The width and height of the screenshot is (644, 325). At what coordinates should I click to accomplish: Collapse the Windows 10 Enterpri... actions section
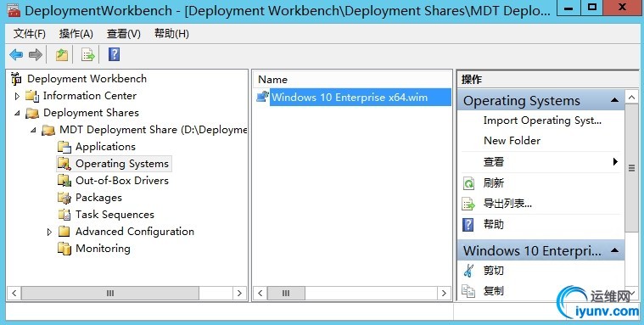[615, 250]
